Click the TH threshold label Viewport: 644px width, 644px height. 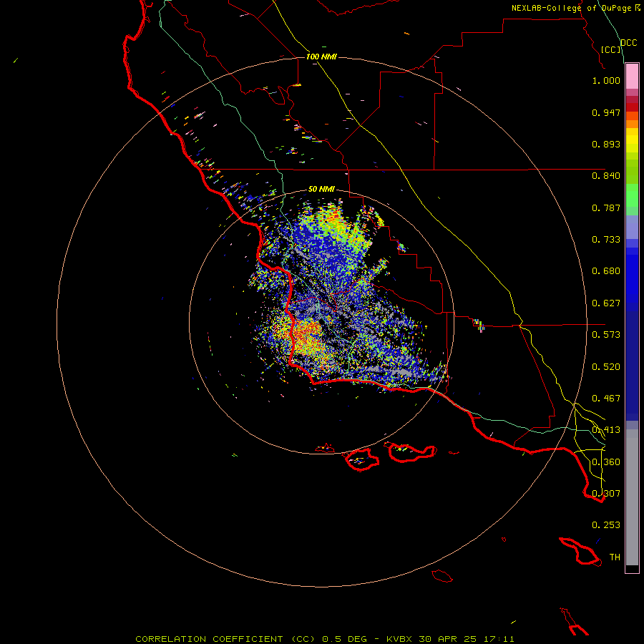(x=615, y=557)
